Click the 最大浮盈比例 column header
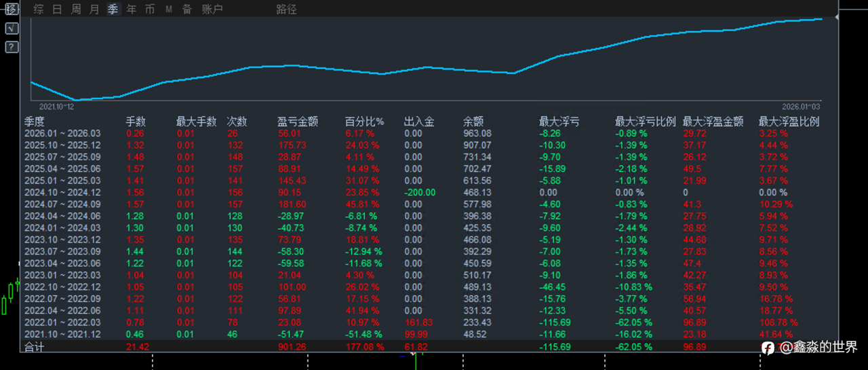 point(789,122)
